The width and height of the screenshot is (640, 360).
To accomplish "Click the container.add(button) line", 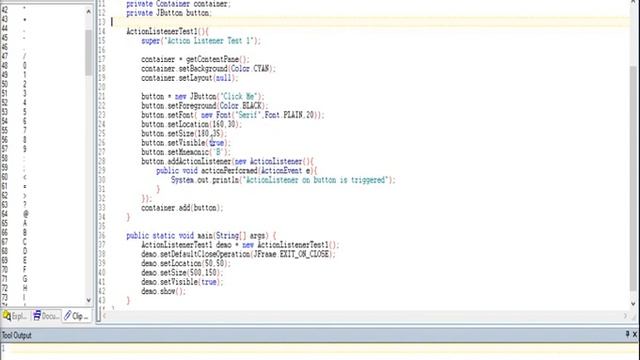I will pos(182,208).
